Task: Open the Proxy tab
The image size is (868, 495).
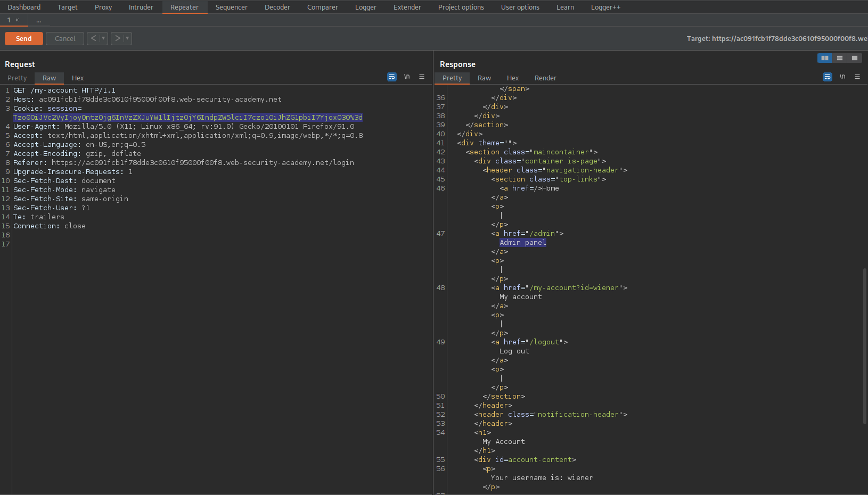Action: 103,7
